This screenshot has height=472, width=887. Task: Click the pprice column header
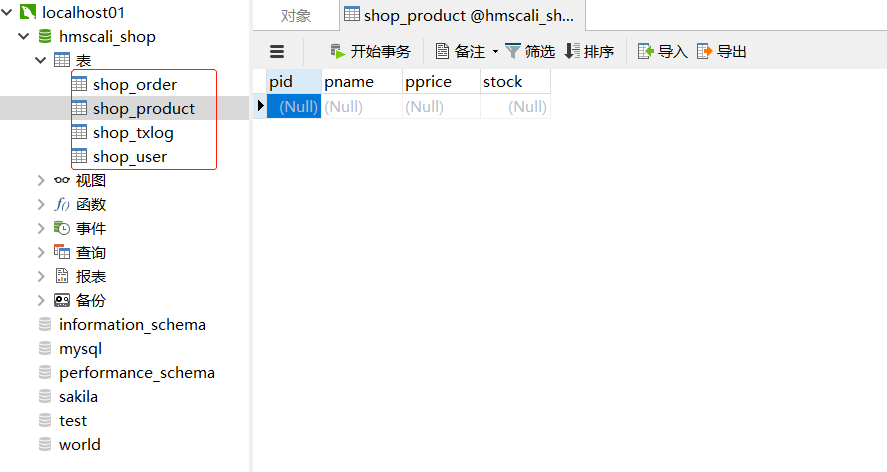[x=442, y=81]
